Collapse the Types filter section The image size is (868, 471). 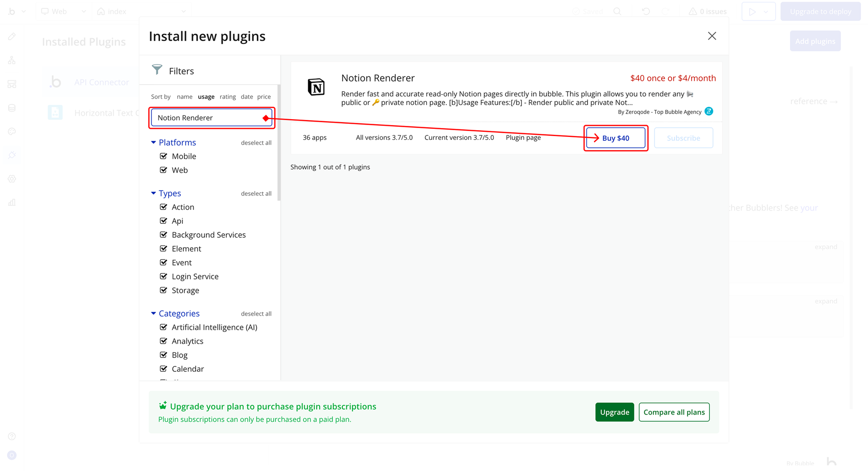(x=153, y=193)
